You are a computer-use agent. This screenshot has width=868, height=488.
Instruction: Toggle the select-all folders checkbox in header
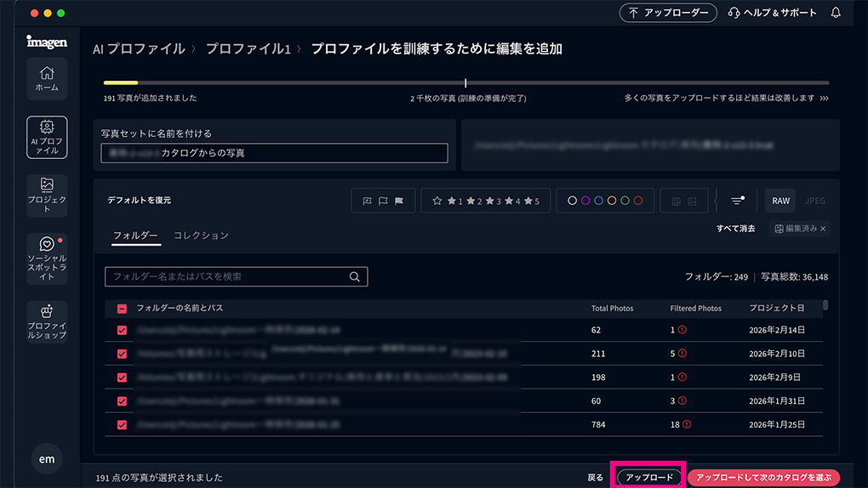point(122,308)
